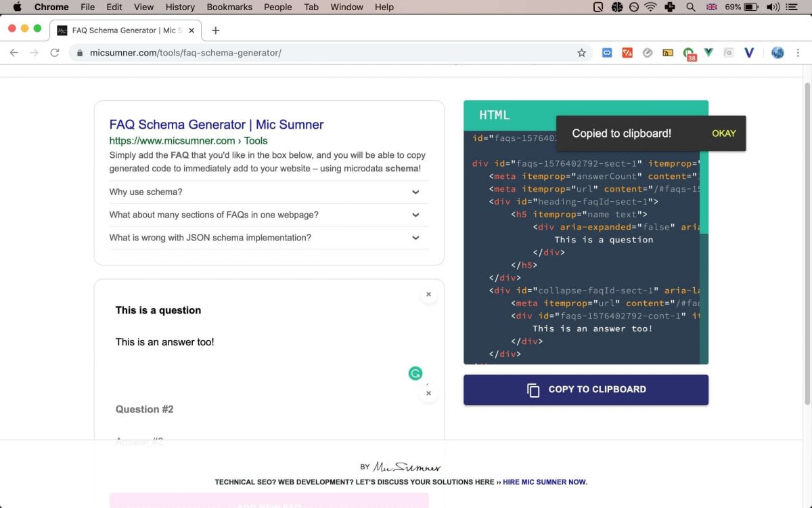Screen dimensions: 812x508
Task: Click the Wi-Fi icon in the menu bar
Action: [650, 7]
